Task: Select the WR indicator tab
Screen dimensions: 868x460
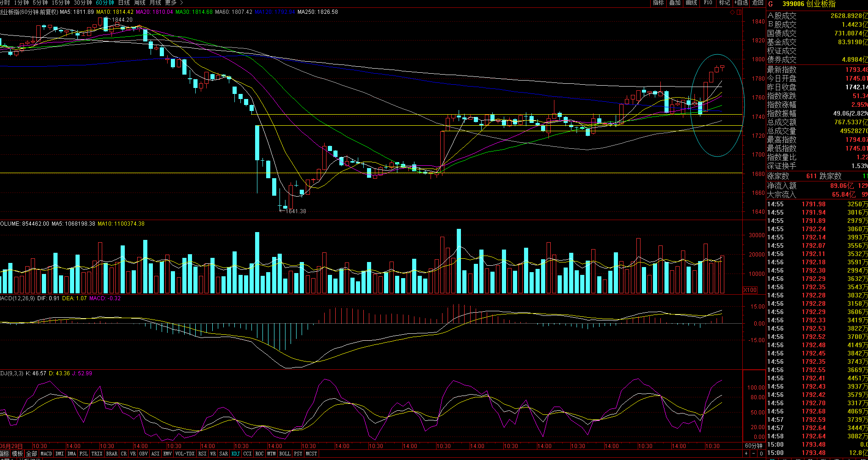Action: (x=213, y=454)
